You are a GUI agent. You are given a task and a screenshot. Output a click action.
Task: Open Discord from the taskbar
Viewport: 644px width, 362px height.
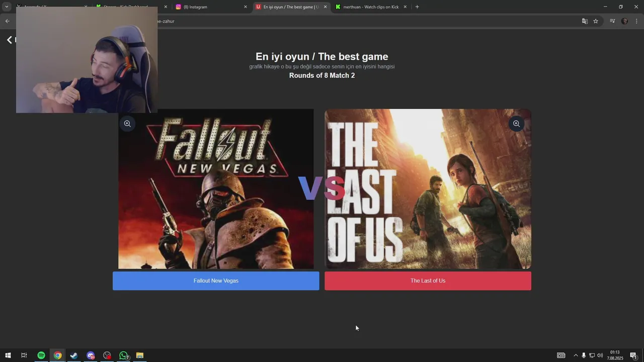click(x=91, y=355)
